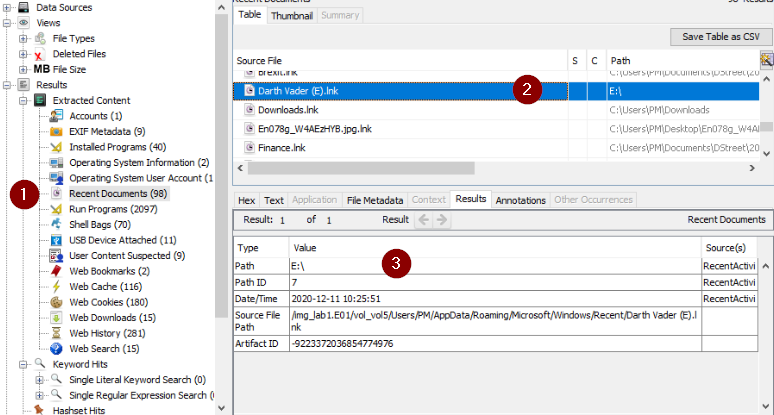Screen dimensions: 774x415
Task: Open the Web Bookmarks node icon
Action: click(x=57, y=271)
